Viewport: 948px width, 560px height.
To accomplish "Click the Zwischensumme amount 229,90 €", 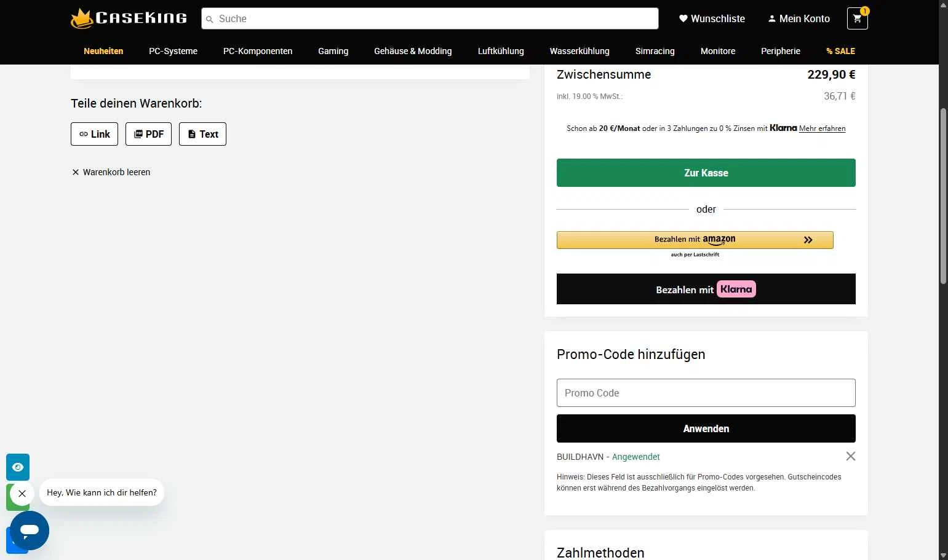I will (x=831, y=74).
